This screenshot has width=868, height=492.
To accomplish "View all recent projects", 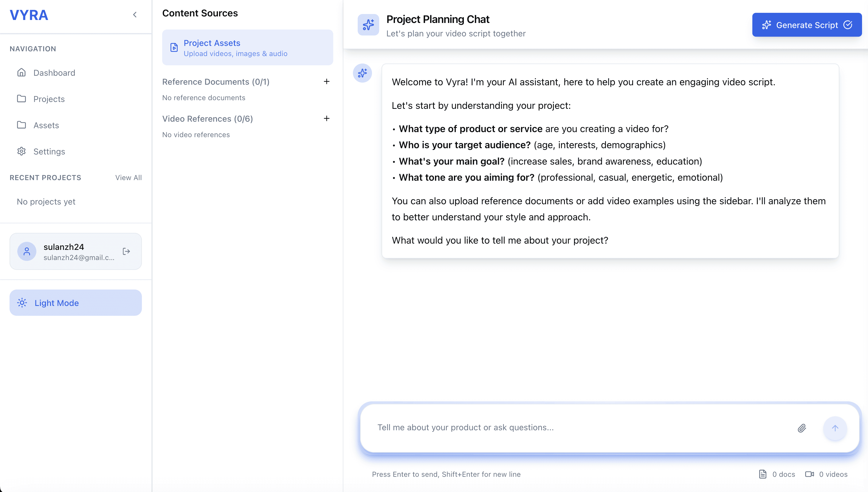I will [x=128, y=178].
